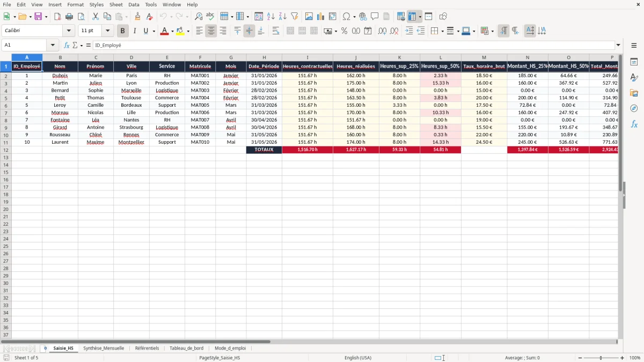This screenshot has width=644, height=362.
Task: Click the Format as Percent icon
Action: pyautogui.click(x=344, y=31)
